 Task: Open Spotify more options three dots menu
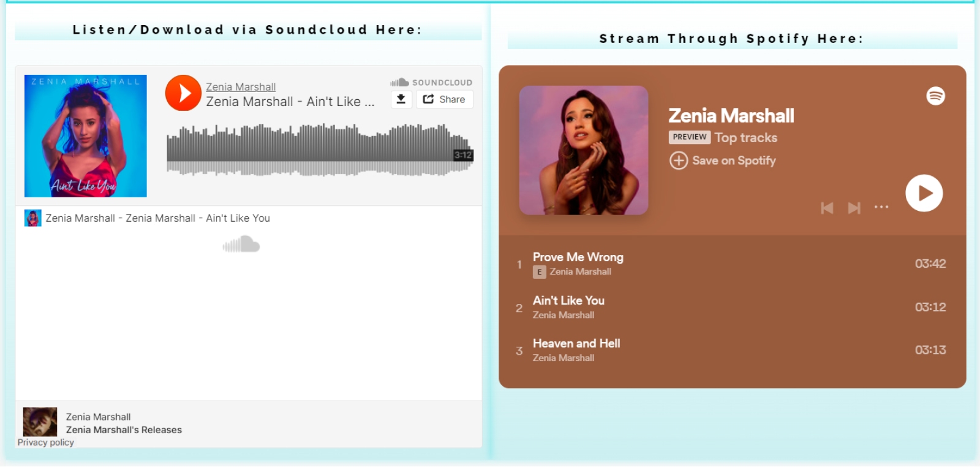pos(881,207)
